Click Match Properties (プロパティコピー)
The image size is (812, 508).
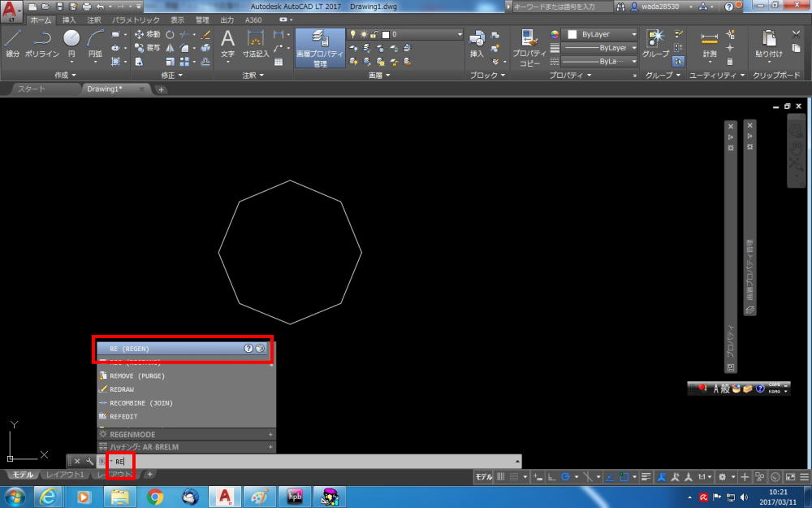click(529, 48)
